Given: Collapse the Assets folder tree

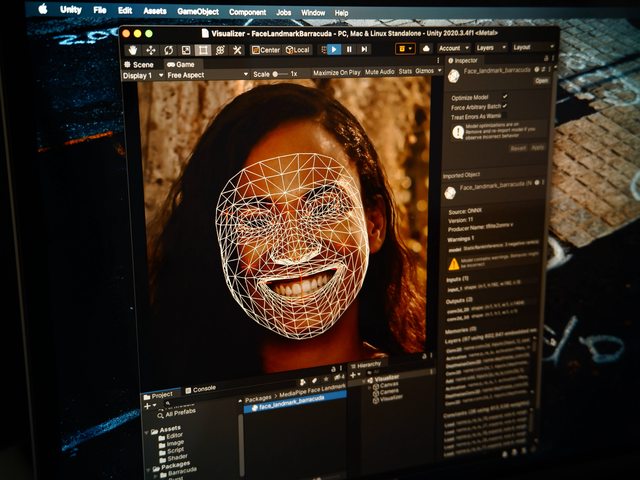Looking at the screenshot, I should tap(147, 432).
